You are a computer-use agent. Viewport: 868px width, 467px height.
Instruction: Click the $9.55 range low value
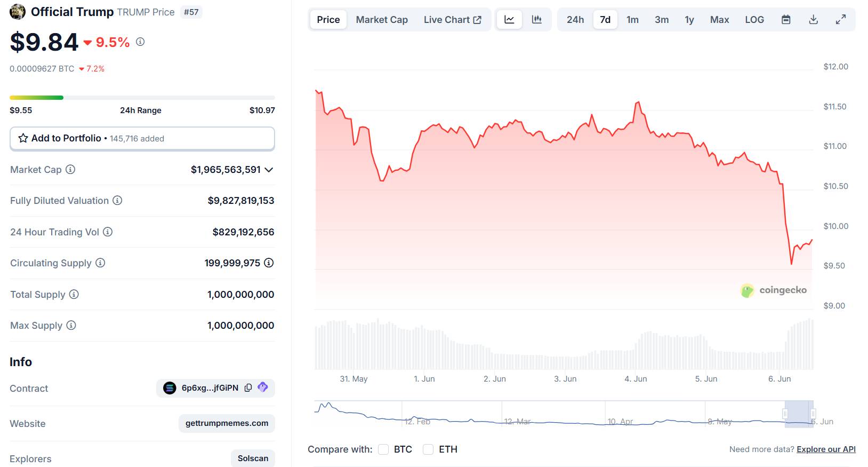tap(21, 110)
